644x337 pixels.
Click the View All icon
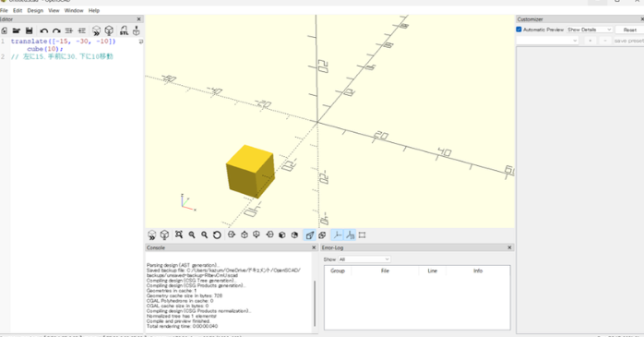tap(179, 235)
